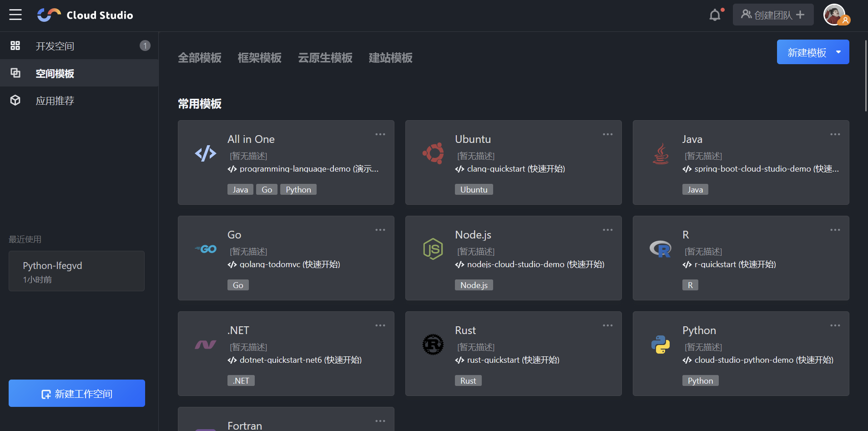The width and height of the screenshot is (868, 431).
Task: Click the 应用推荐 cube icon
Action: pos(15,100)
